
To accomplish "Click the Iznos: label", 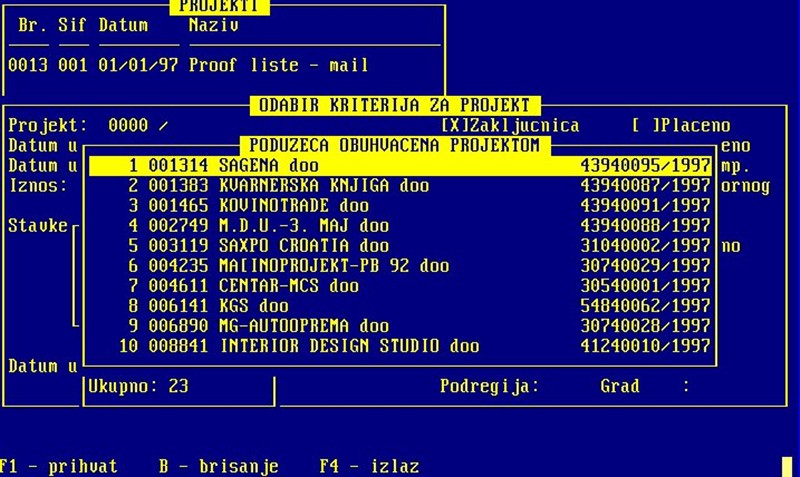I will coord(38,186).
